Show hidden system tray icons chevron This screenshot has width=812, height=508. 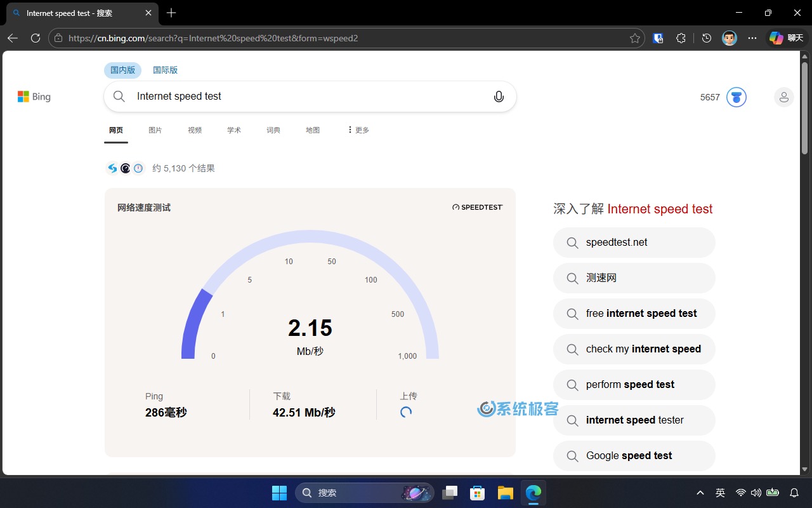click(700, 493)
